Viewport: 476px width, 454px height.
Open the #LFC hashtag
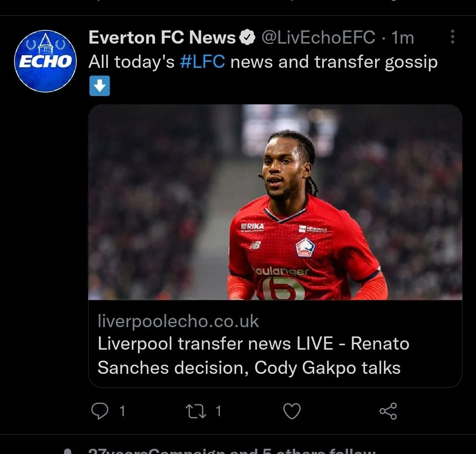tap(202, 62)
